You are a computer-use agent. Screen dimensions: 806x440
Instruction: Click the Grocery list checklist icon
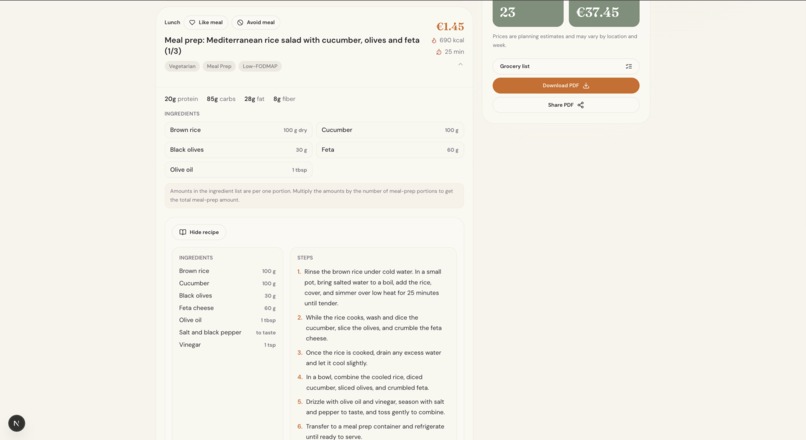pyautogui.click(x=629, y=66)
